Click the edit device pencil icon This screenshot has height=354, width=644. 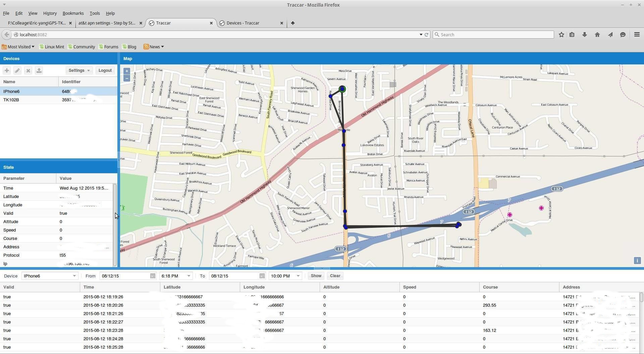[17, 70]
